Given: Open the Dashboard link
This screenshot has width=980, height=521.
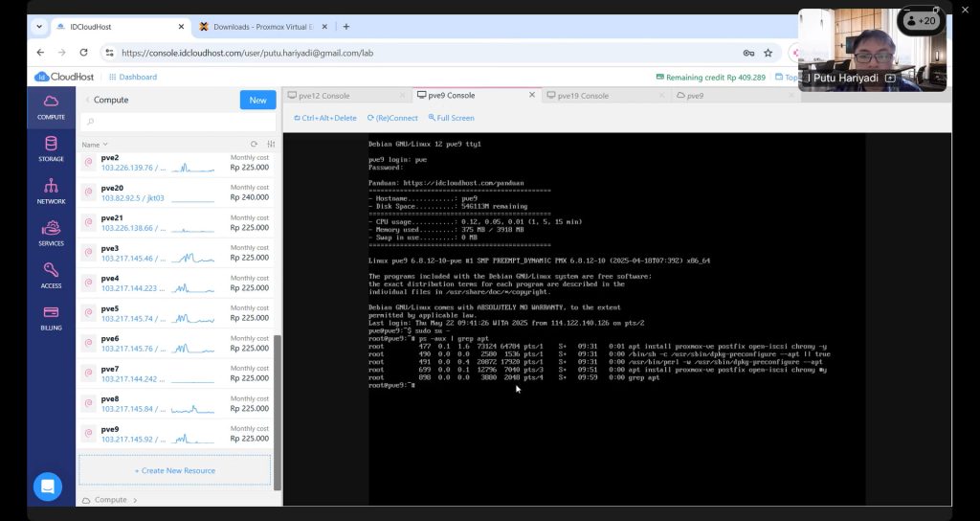Looking at the screenshot, I should [x=133, y=77].
